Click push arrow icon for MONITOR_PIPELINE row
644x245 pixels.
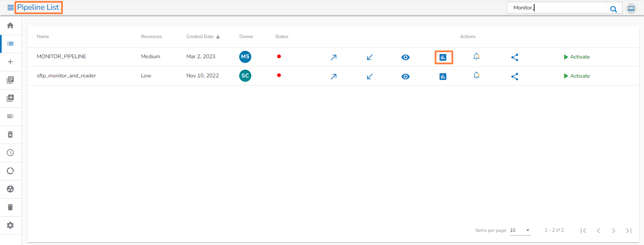pyautogui.click(x=334, y=58)
